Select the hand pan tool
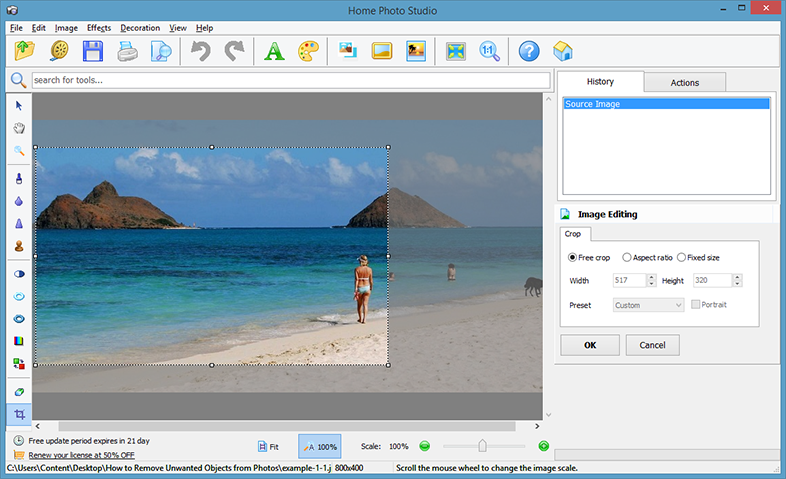The width and height of the screenshot is (786, 479). pos(19,128)
